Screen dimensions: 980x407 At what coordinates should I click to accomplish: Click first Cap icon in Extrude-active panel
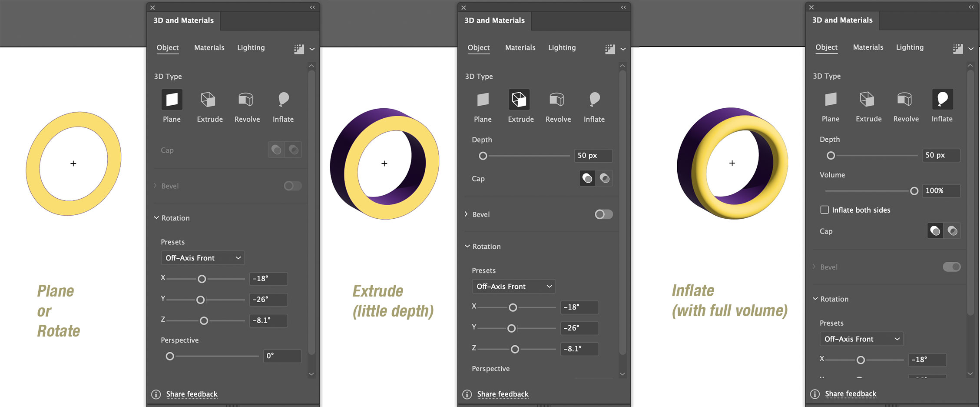tap(587, 178)
